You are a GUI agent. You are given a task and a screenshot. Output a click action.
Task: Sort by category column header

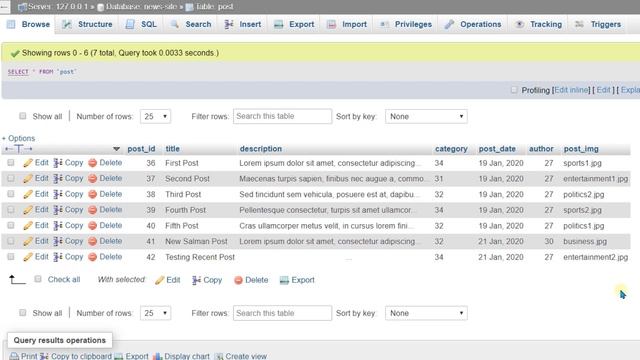coord(451,149)
